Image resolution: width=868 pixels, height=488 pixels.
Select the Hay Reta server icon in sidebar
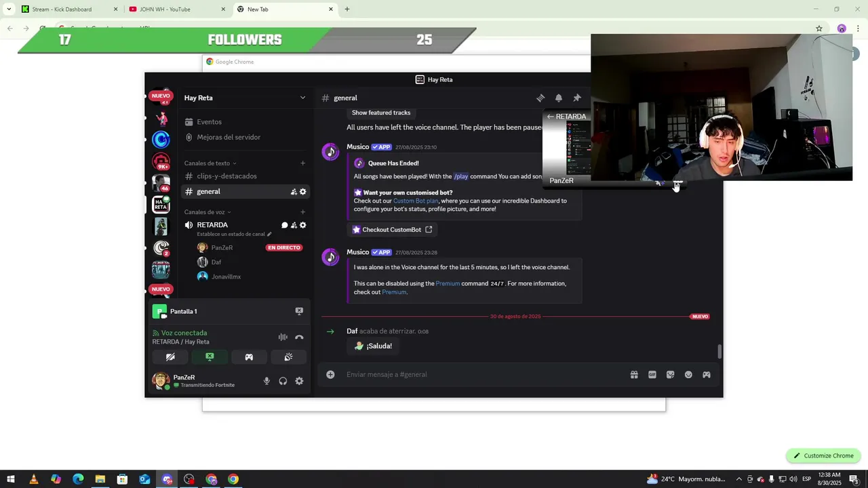[161, 204]
